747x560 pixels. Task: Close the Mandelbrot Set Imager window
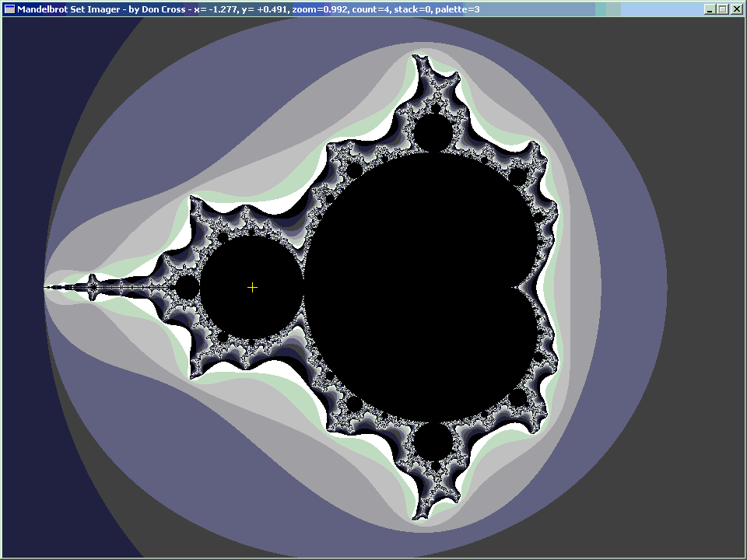pyautogui.click(x=735, y=9)
